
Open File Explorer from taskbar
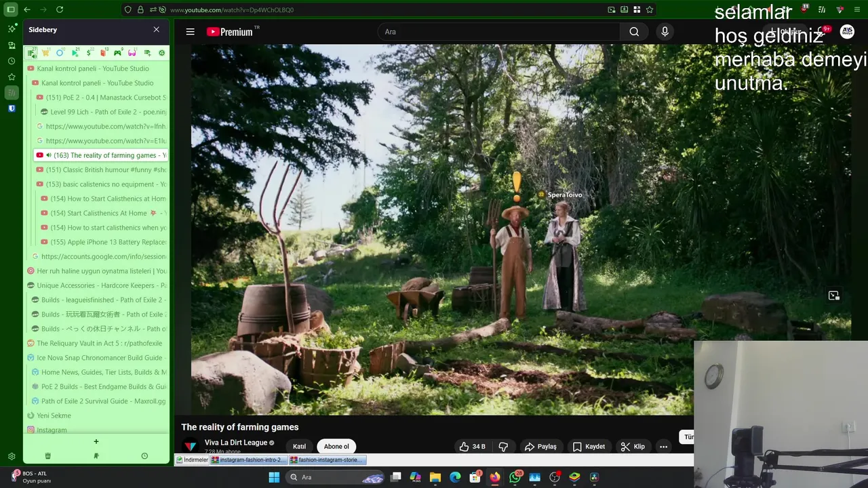[435, 477]
